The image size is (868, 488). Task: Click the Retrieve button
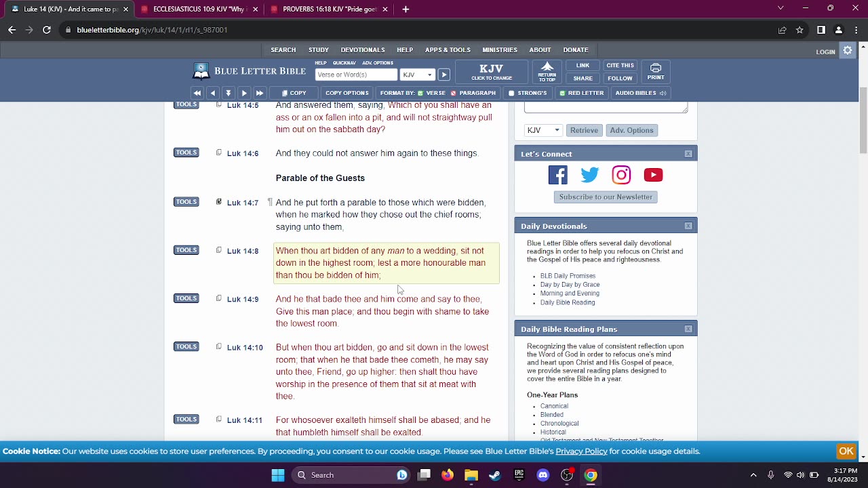(584, 130)
